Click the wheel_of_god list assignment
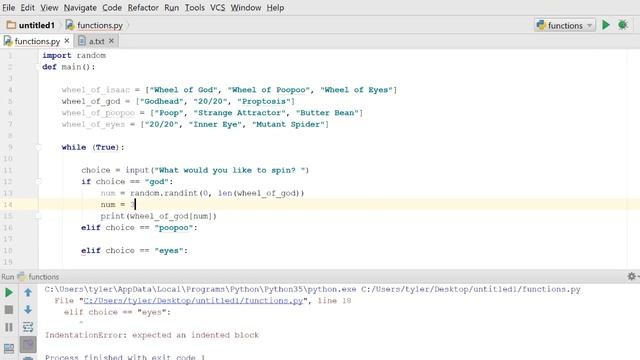This screenshot has width=640, height=360. (x=178, y=101)
